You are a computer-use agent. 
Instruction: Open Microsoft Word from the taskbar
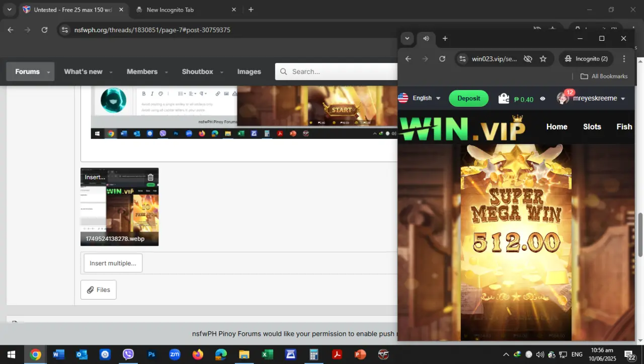click(58, 354)
